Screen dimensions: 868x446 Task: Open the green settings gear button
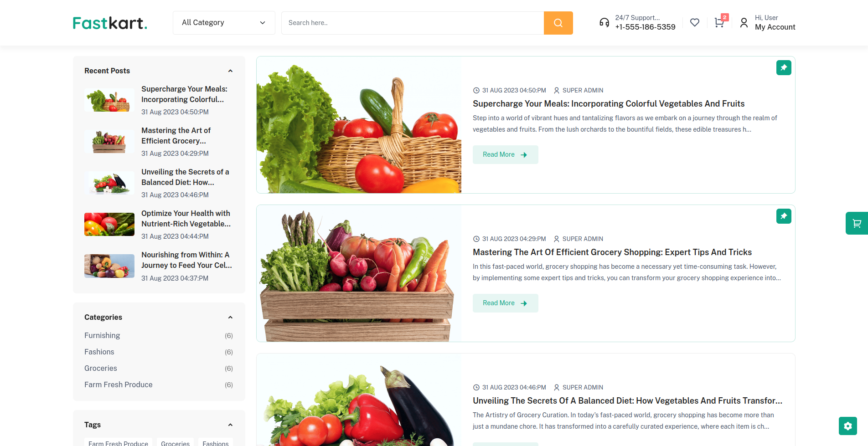coord(848,426)
